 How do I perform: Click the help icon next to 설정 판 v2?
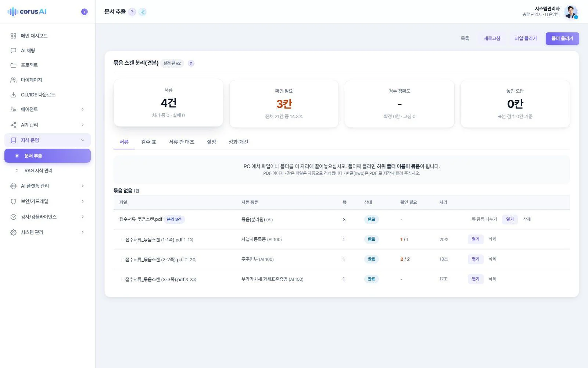point(191,63)
